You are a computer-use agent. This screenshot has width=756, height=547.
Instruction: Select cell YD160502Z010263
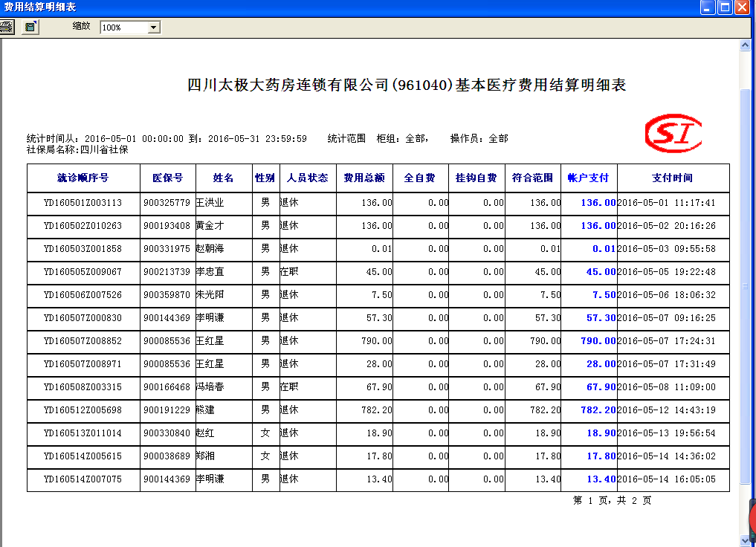click(83, 226)
